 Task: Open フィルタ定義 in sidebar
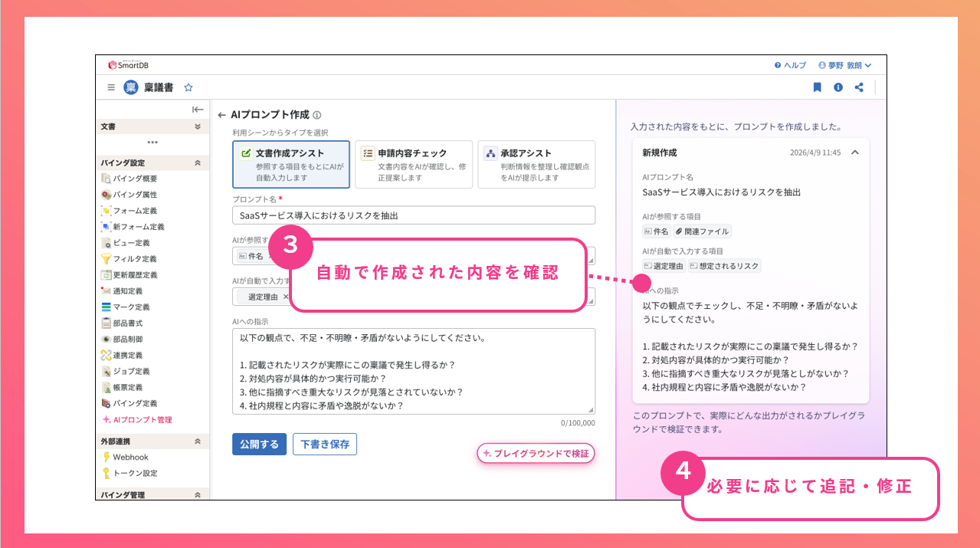click(129, 259)
